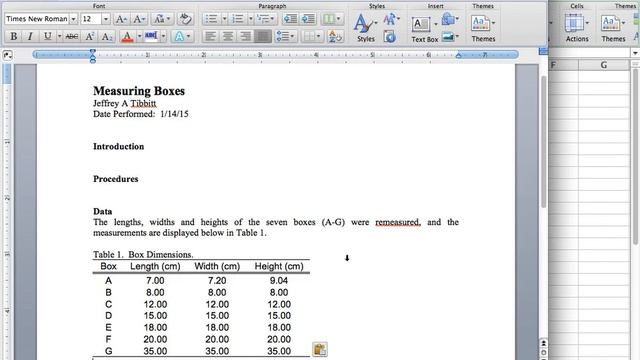Click the Length (cm) table header
The width and height of the screenshot is (640, 360).
pyautogui.click(x=155, y=267)
